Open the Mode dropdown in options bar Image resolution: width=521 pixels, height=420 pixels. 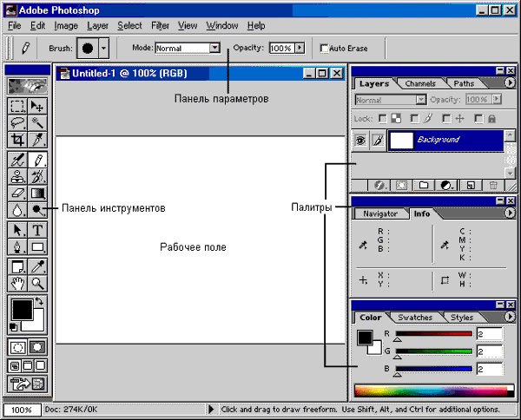(215, 48)
